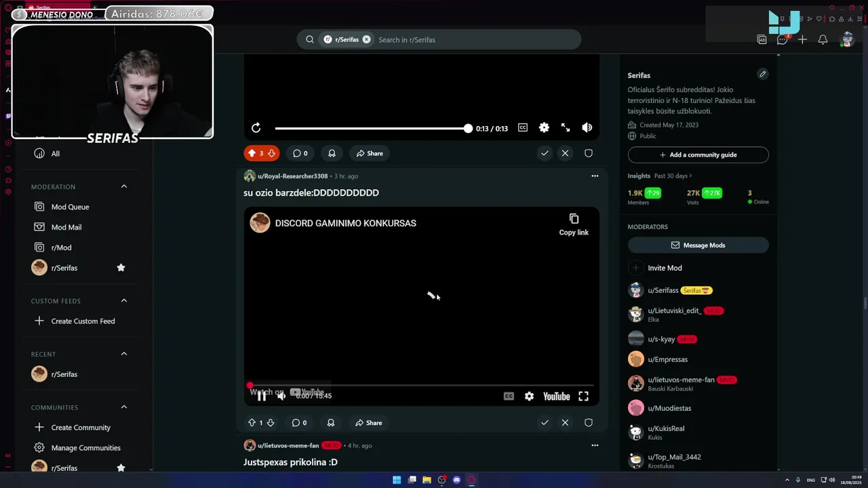Collapse the RECENT section

[124, 354]
